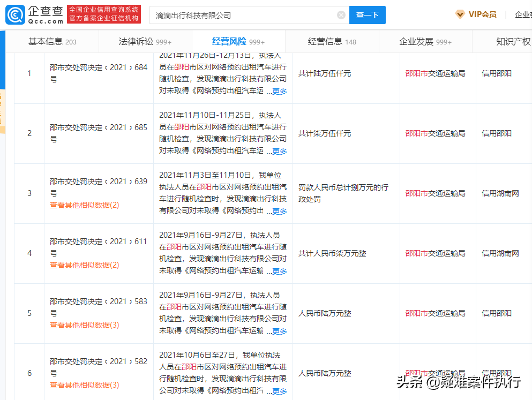Click source 信用邵阳 in row 5

497,314
